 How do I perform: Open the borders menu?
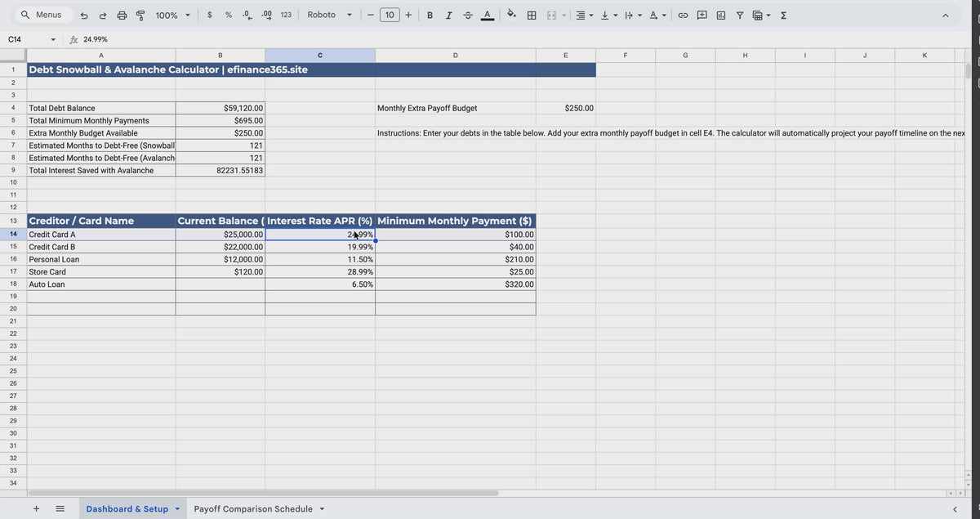532,15
